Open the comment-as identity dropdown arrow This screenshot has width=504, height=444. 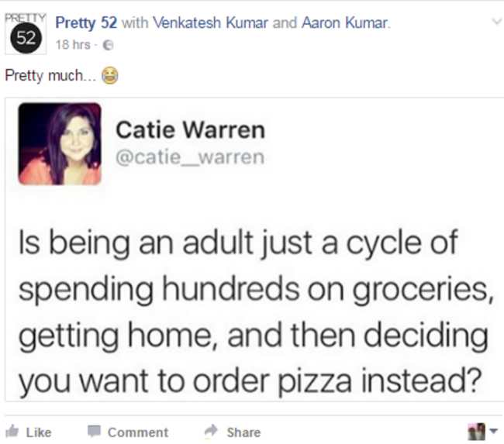click(x=493, y=431)
